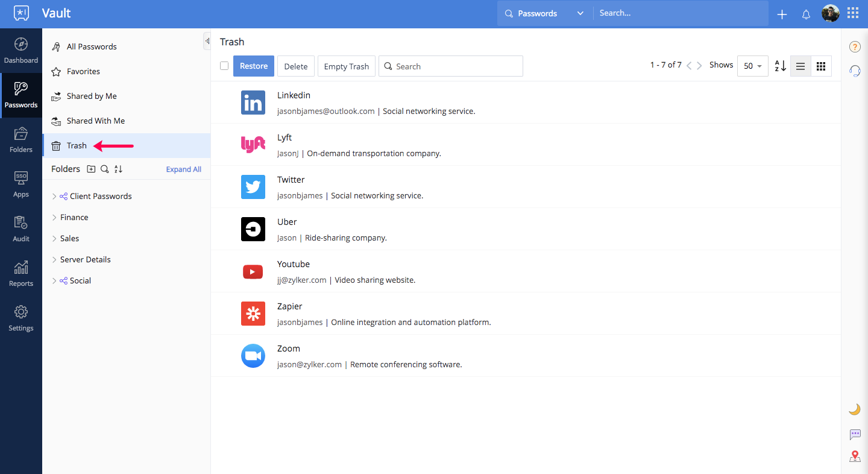Go to Shared With Me
Image resolution: width=868 pixels, height=474 pixels.
pos(95,121)
